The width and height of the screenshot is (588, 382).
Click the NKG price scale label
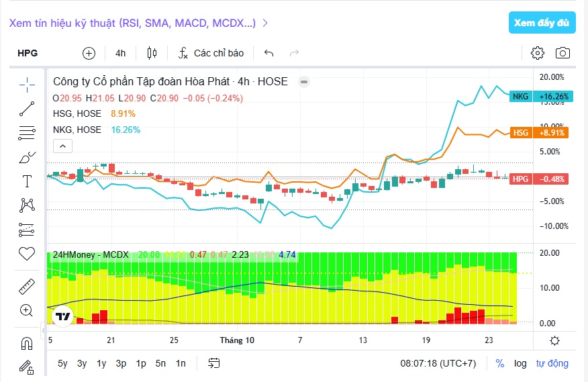click(541, 97)
